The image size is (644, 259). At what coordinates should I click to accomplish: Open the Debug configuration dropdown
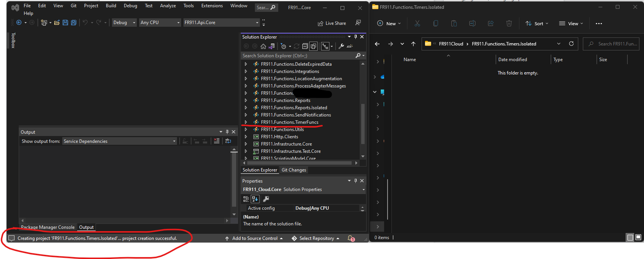point(124,23)
